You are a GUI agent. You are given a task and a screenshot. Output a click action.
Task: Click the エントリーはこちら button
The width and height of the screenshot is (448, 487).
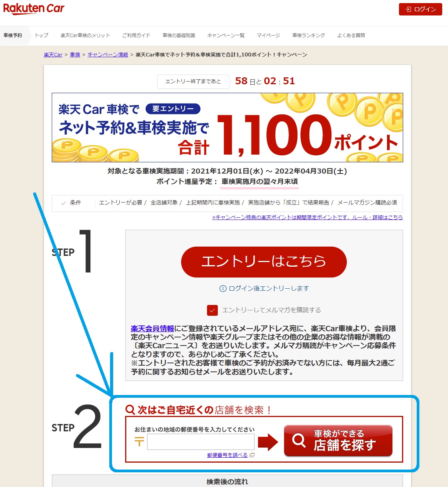(x=264, y=262)
